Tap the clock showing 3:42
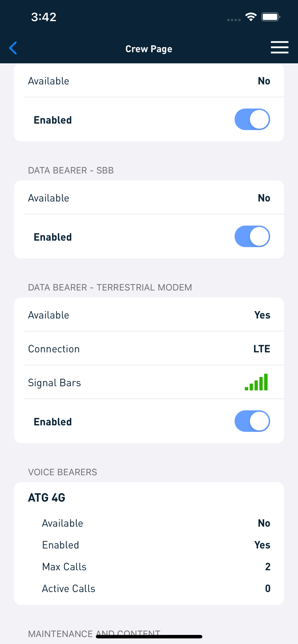This screenshot has width=298, height=644. [44, 17]
